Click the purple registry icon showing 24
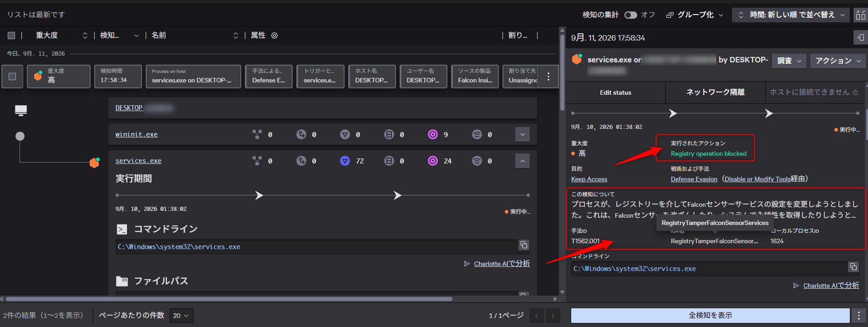Image resolution: width=868 pixels, height=327 pixels. coord(433,161)
